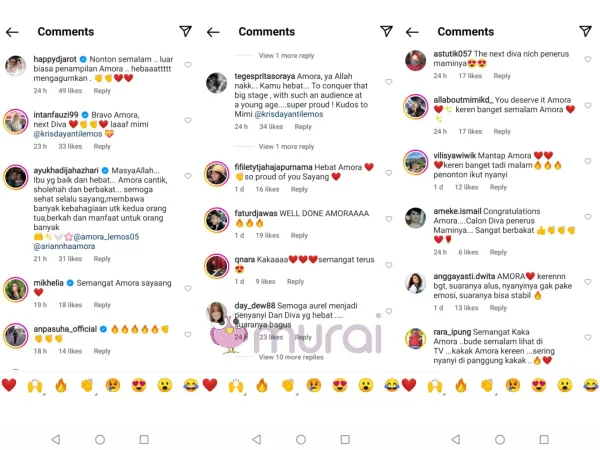Open the @krisdayantilemos mention in intanfauzi99's comment
This screenshot has width=600, height=450.
(x=68, y=134)
